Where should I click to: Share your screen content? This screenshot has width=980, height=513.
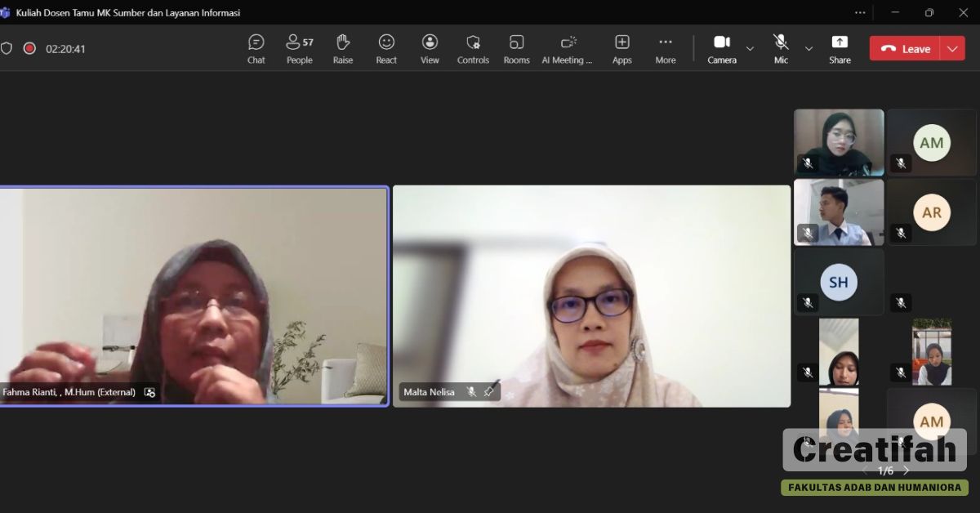840,48
